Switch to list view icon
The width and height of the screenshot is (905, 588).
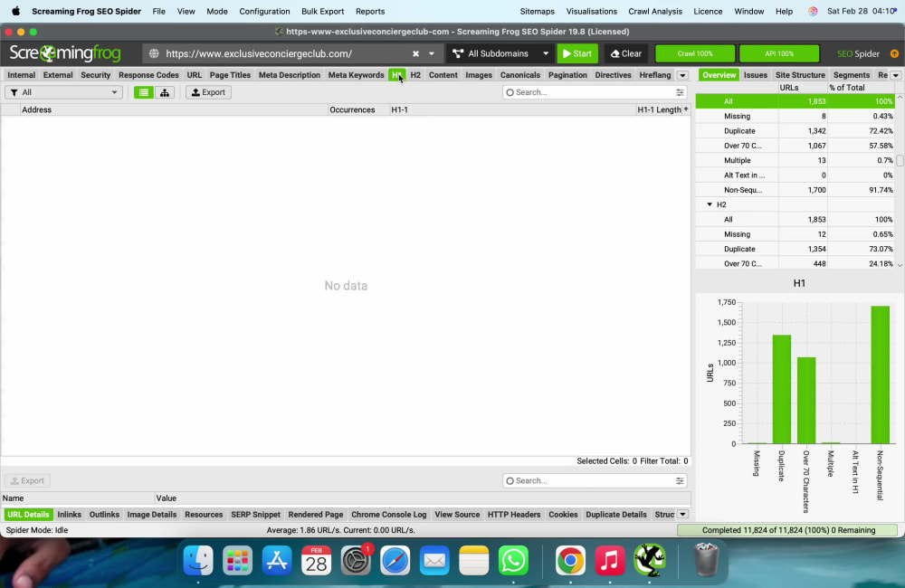click(x=144, y=92)
